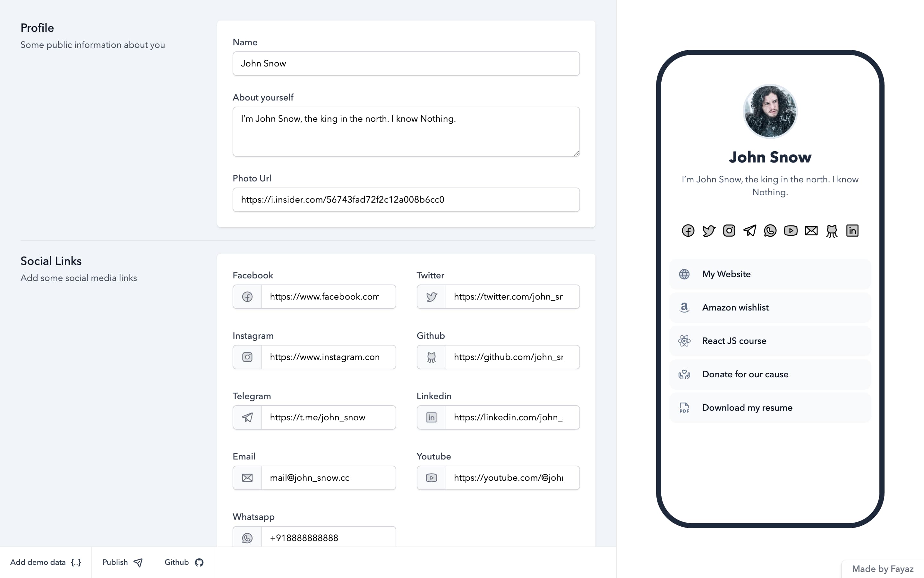Click 'Some public information about you' text

(93, 45)
